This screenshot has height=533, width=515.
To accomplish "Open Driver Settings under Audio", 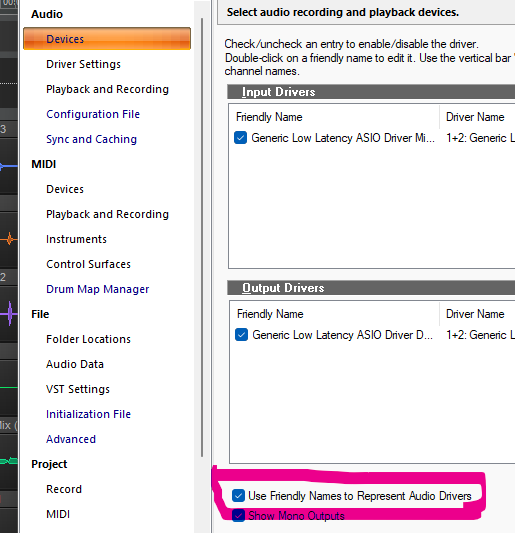I will [83, 64].
